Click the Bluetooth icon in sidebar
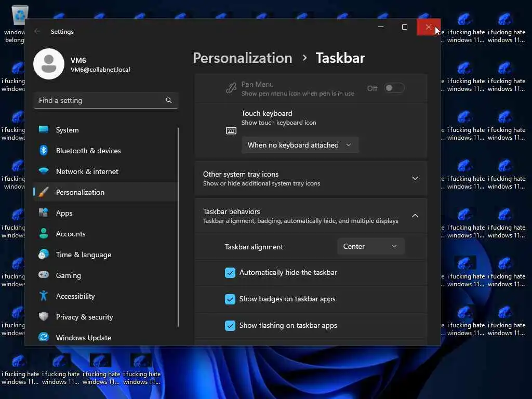This screenshot has height=399, width=532. click(x=44, y=150)
